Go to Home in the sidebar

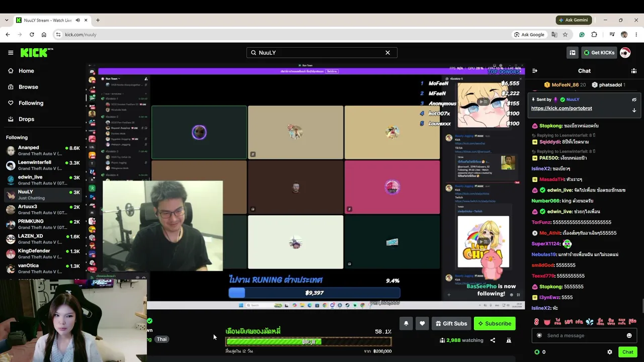pyautogui.click(x=26, y=71)
